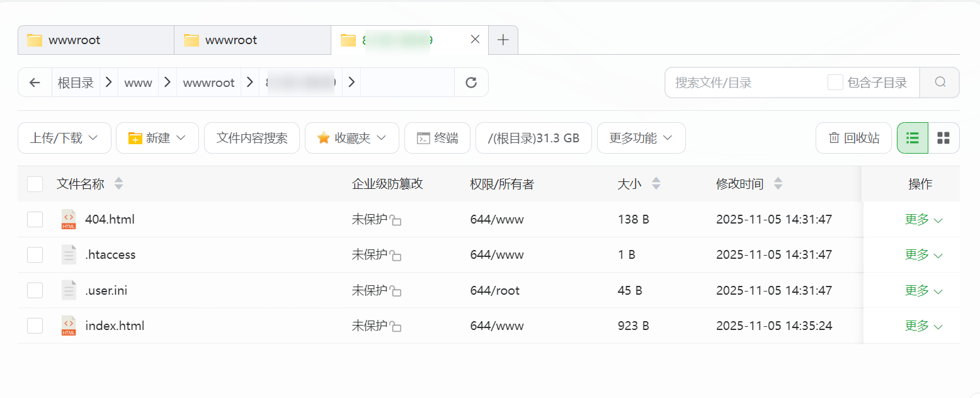Screen dimensions: 980x398
Task: Enable the 包含子目录 checkbox
Action: click(835, 82)
